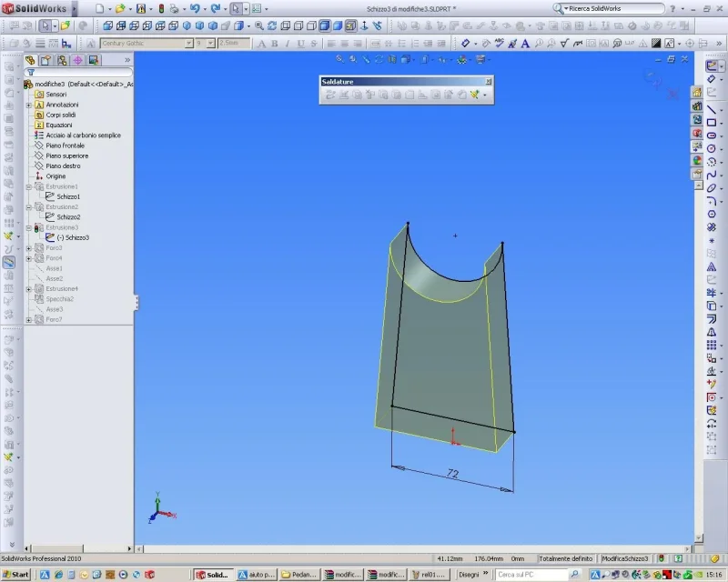
Task: Expand the Foro3 tree node
Action: click(29, 248)
